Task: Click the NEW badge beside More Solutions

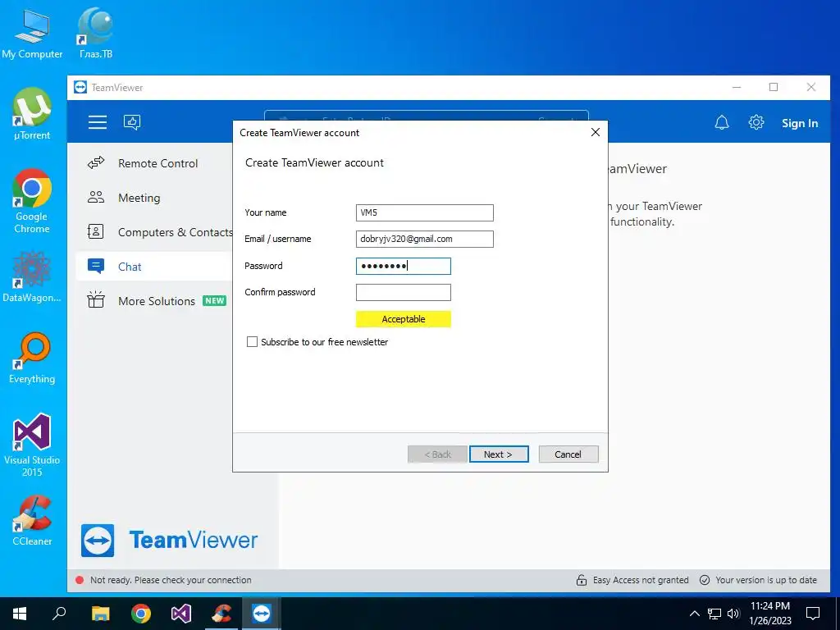Action: point(214,301)
